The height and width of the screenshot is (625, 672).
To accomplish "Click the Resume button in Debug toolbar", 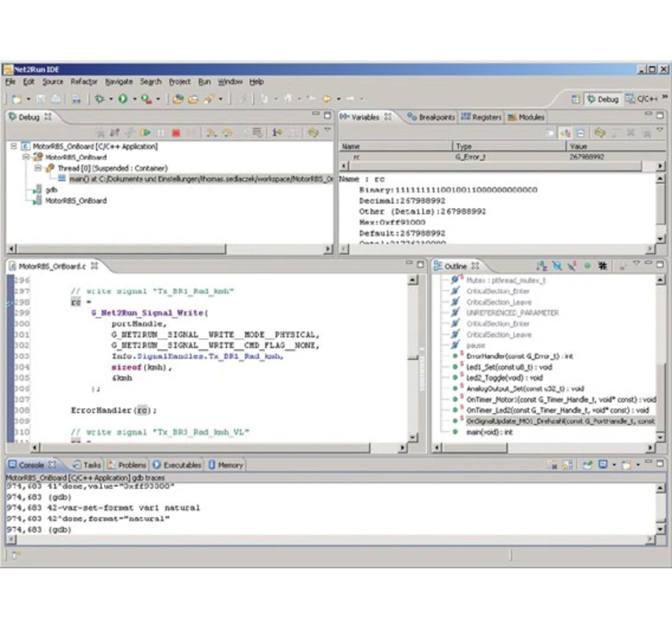I will click(x=145, y=133).
